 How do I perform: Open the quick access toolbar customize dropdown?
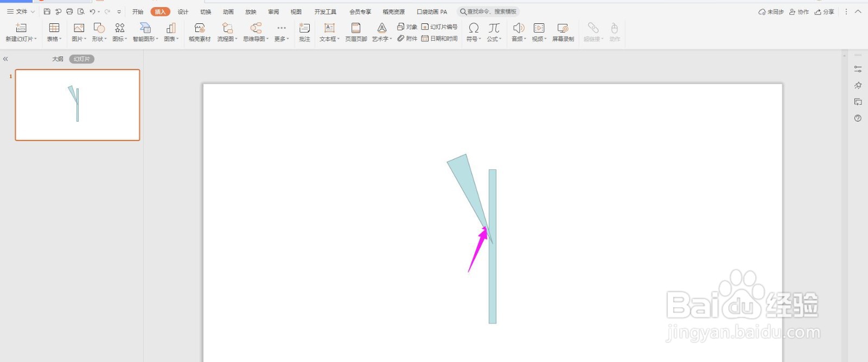119,12
